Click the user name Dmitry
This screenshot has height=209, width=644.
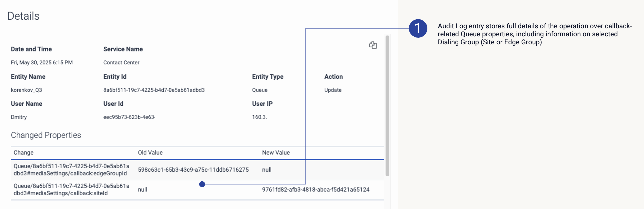point(19,117)
